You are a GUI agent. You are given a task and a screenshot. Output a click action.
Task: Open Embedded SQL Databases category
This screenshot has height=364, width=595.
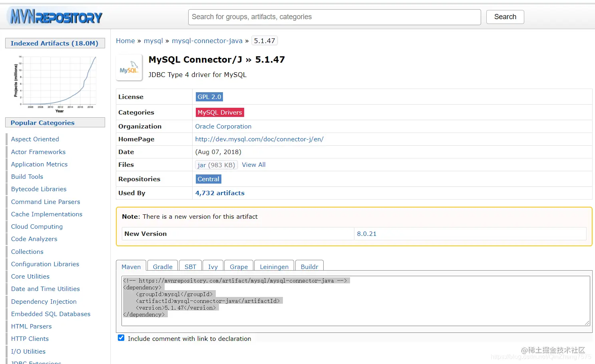51,314
